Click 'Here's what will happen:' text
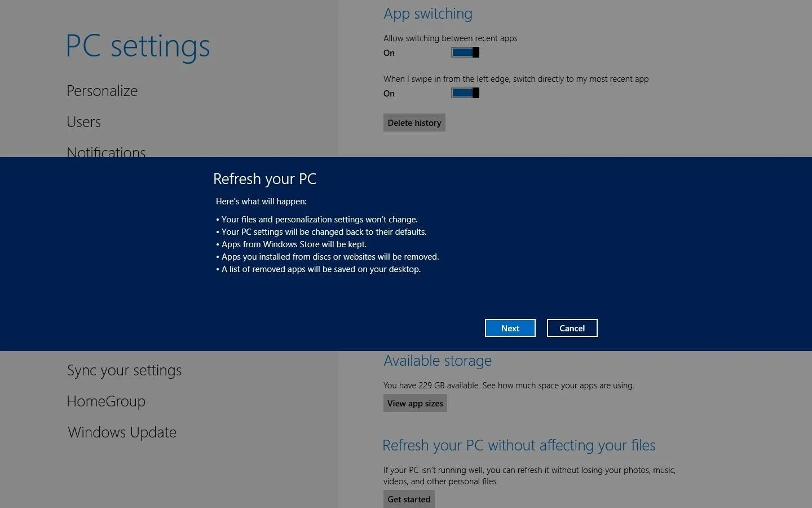 [261, 202]
